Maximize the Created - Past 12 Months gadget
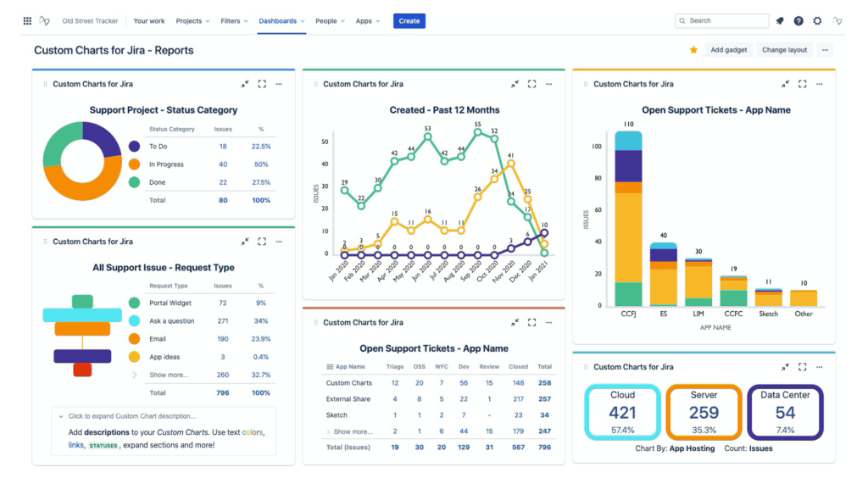The width and height of the screenshot is (868, 484). [532, 84]
